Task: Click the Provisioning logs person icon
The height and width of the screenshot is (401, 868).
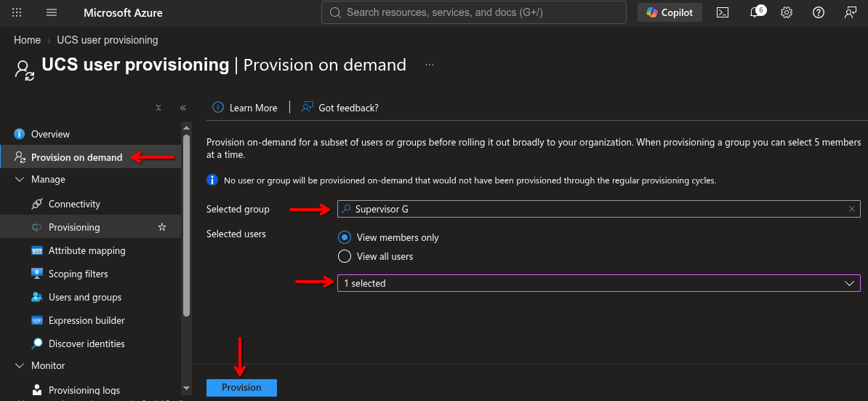Action: [37, 390]
